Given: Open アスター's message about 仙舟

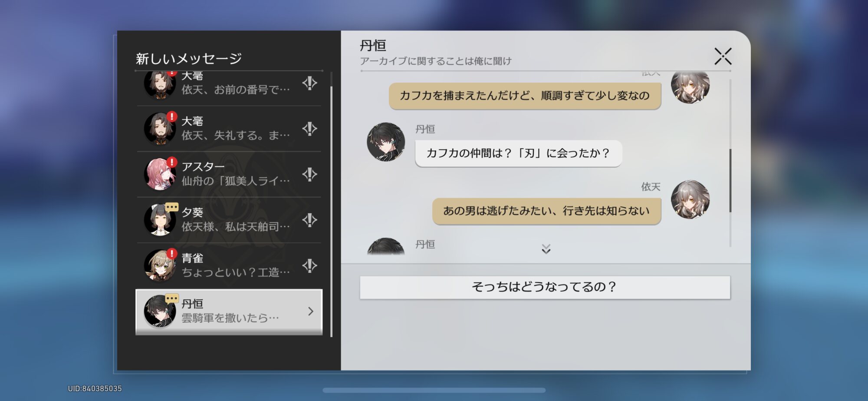Looking at the screenshot, I should coord(234,174).
